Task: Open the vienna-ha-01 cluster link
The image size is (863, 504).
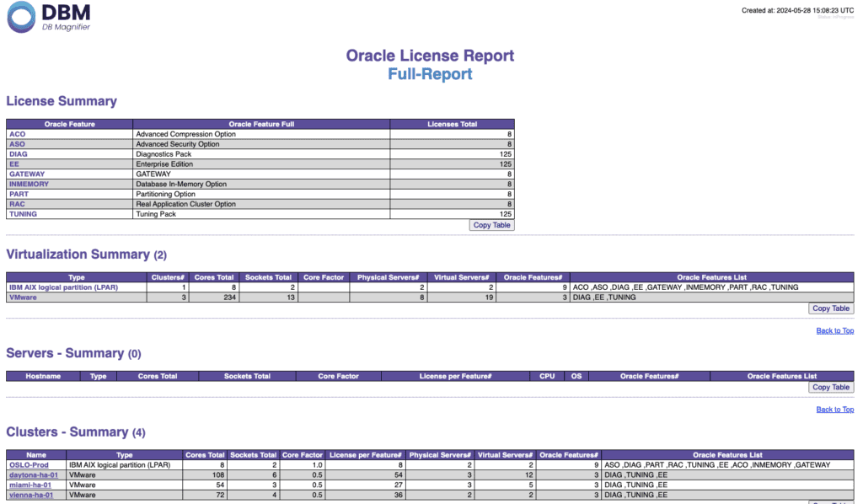Action: [31, 496]
